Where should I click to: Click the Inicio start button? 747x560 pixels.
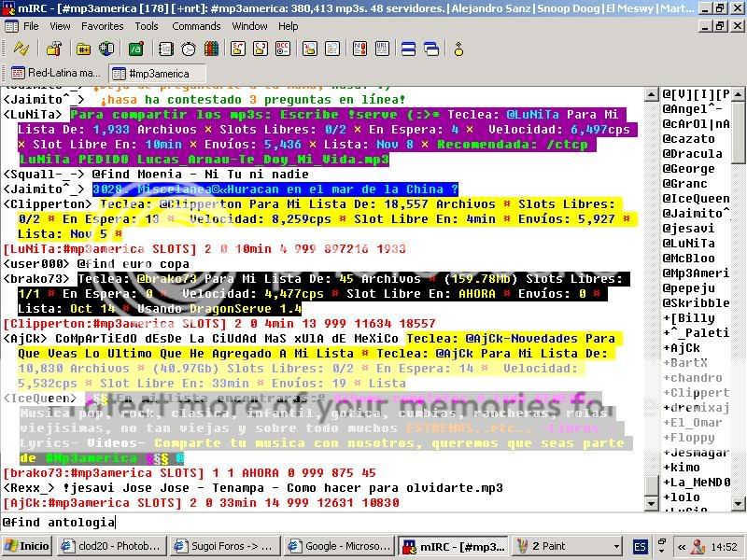point(27,546)
